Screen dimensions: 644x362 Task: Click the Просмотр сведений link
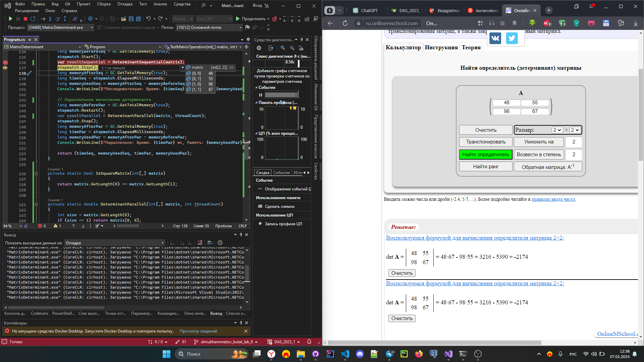click(x=198, y=331)
